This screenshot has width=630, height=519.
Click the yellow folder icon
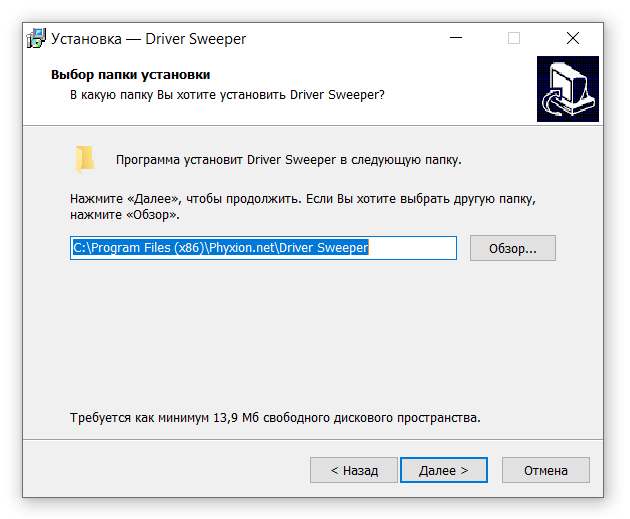point(85,159)
